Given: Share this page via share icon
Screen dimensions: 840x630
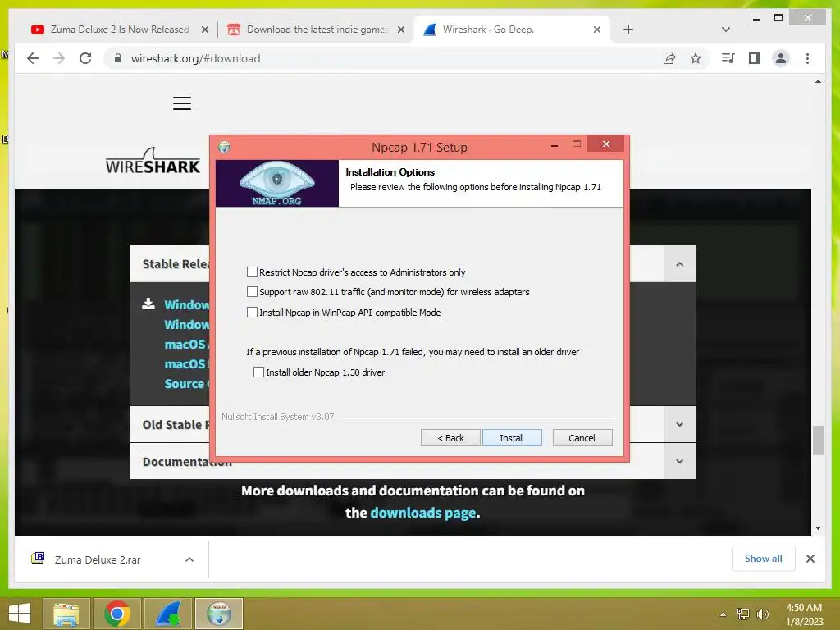Looking at the screenshot, I should tap(669, 58).
